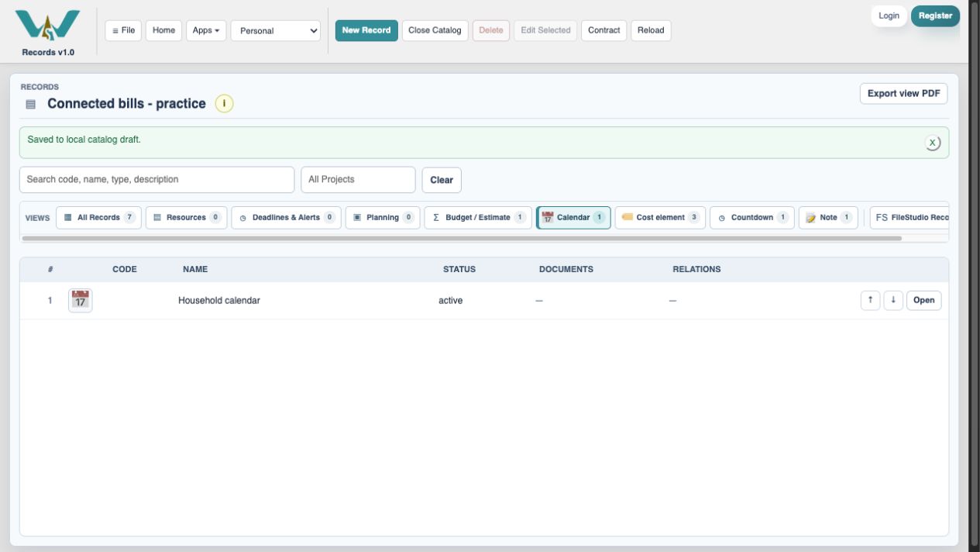
Task: Open the All Projects filter
Action: point(358,180)
